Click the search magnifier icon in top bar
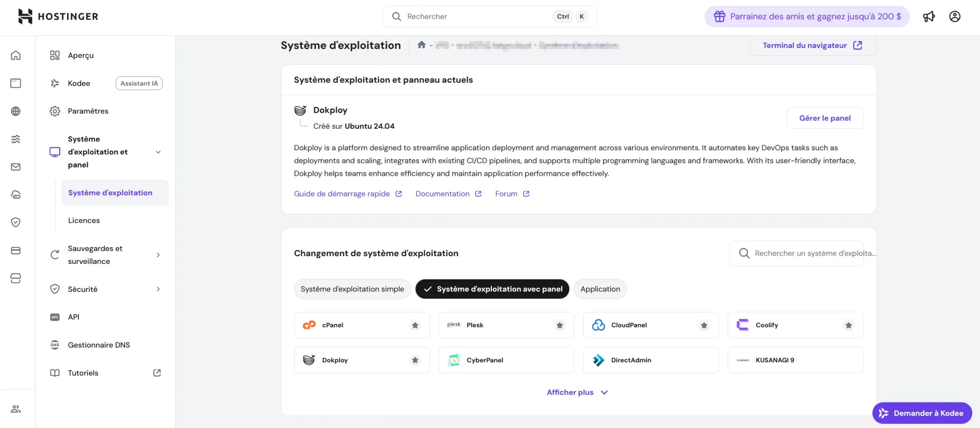Viewport: 980px width, 428px height. coord(396,17)
